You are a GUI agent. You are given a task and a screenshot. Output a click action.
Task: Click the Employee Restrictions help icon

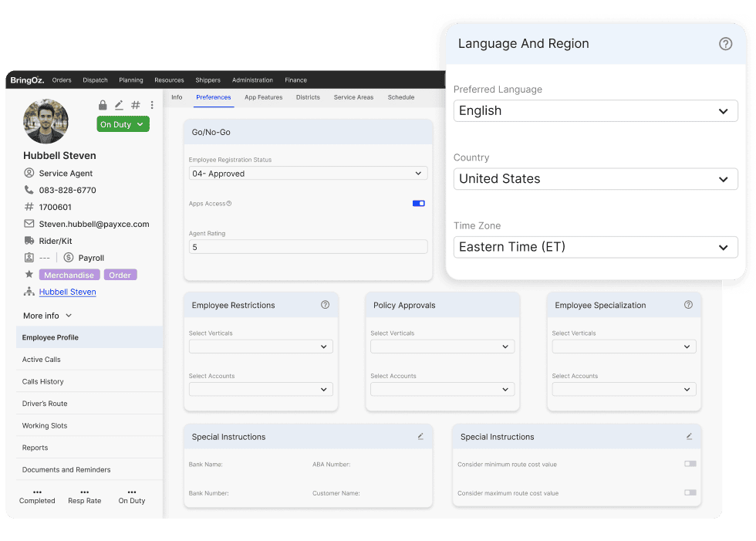[x=325, y=305]
